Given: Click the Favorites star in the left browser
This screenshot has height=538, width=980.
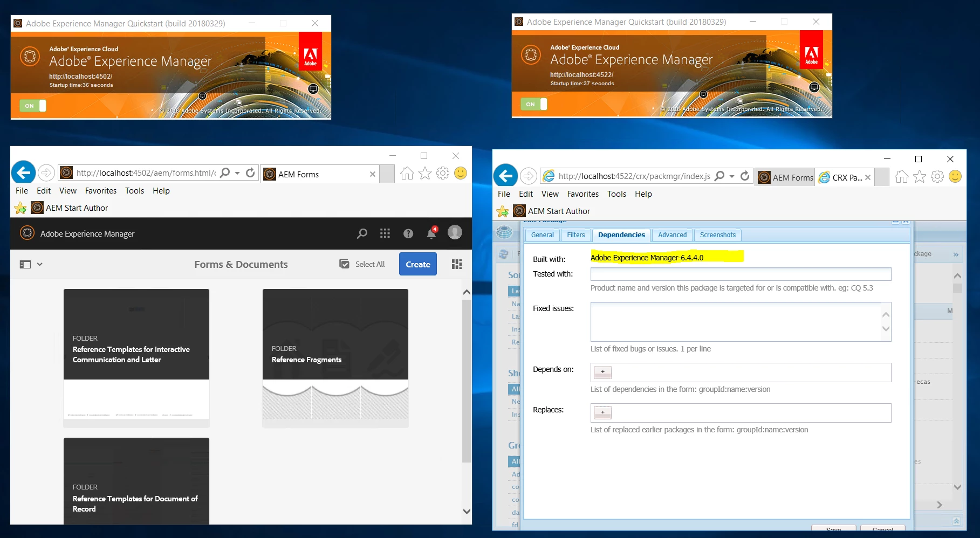Looking at the screenshot, I should tap(425, 173).
